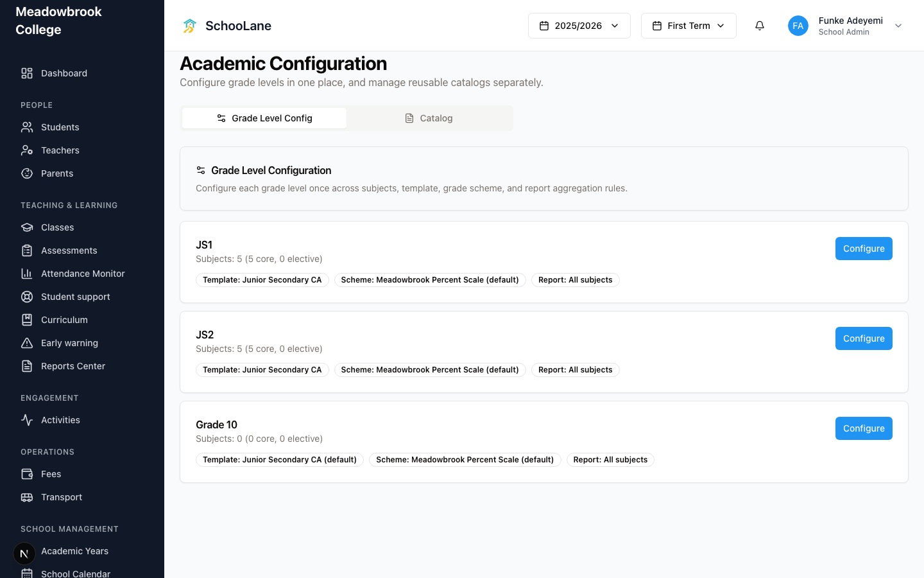Click the Students people icon
924x578 pixels.
[x=27, y=127]
